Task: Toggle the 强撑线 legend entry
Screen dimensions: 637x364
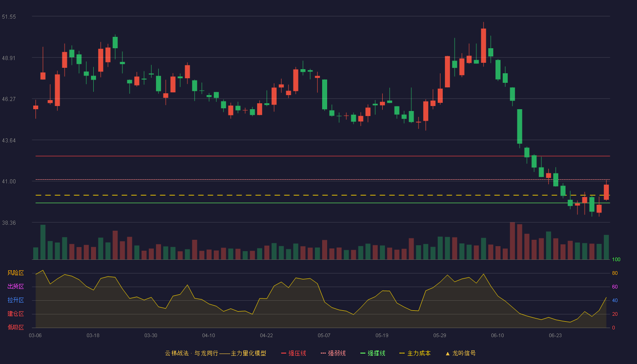Action: 373,353
